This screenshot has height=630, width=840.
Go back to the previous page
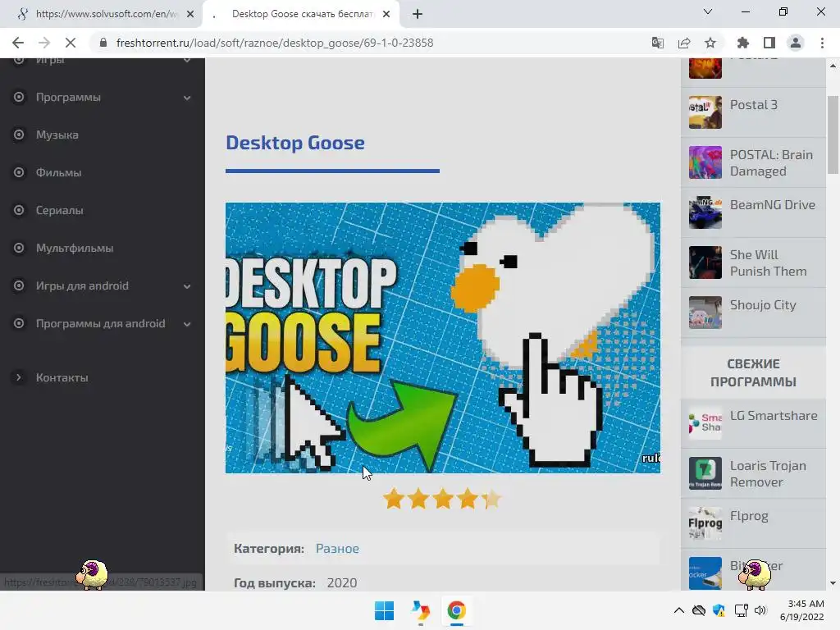pyautogui.click(x=18, y=43)
